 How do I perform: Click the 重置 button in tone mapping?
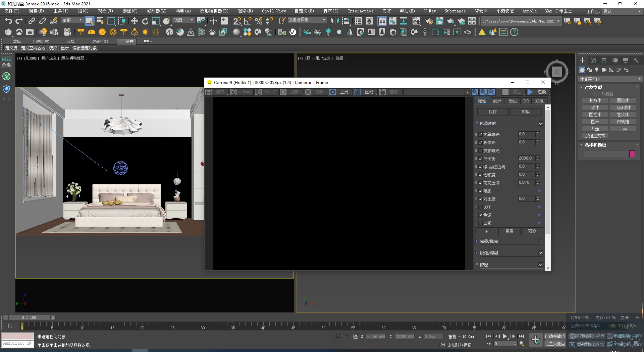tap(509, 231)
